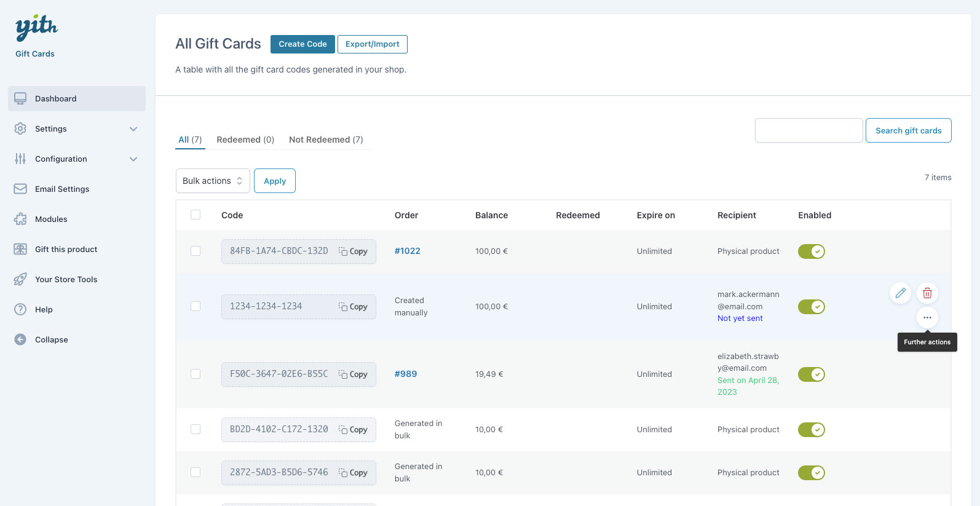Open the Bulk actions dropdown
980x506 pixels.
click(213, 181)
